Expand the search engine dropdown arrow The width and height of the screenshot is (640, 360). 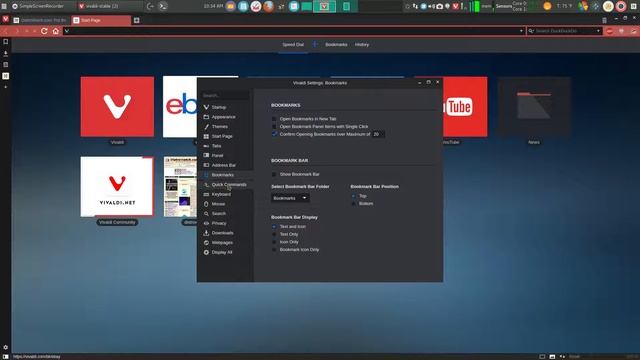point(598,31)
